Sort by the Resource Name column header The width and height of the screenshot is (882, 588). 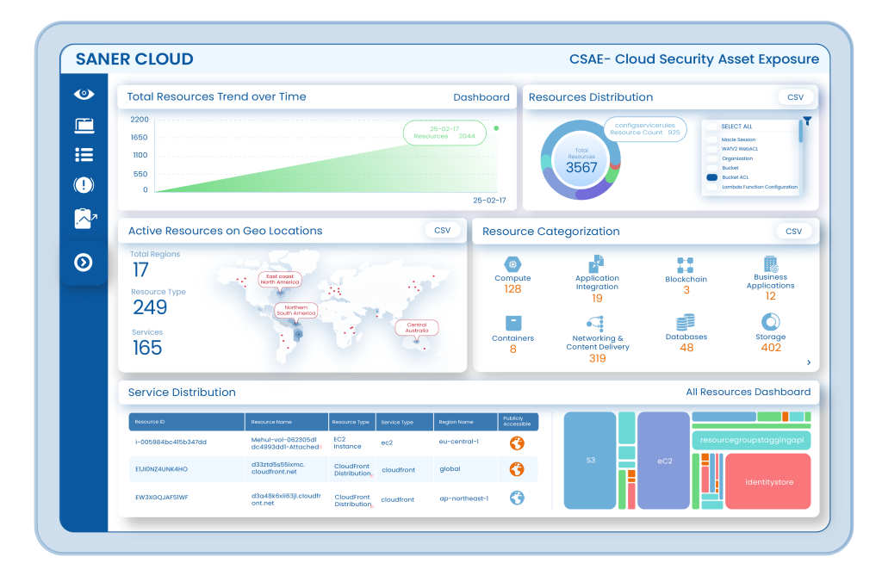pos(287,422)
